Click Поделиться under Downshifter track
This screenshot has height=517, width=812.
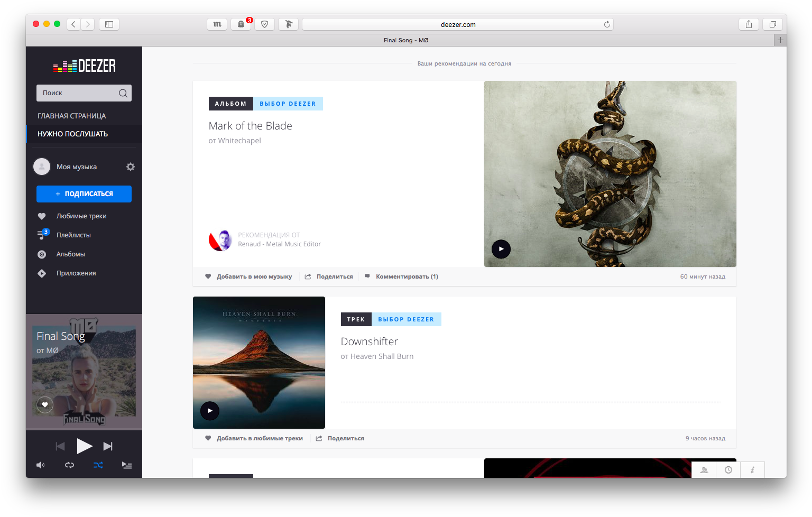tap(345, 438)
